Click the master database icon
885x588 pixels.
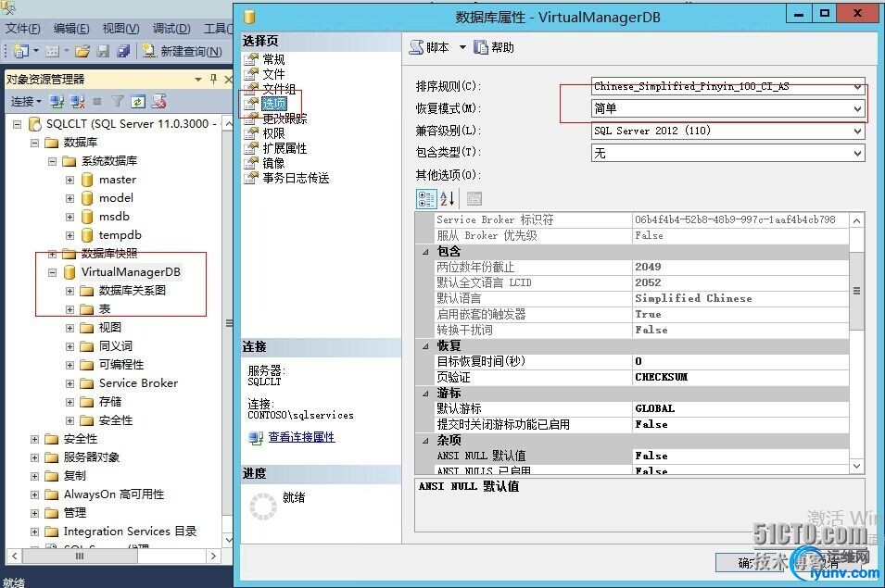point(87,180)
